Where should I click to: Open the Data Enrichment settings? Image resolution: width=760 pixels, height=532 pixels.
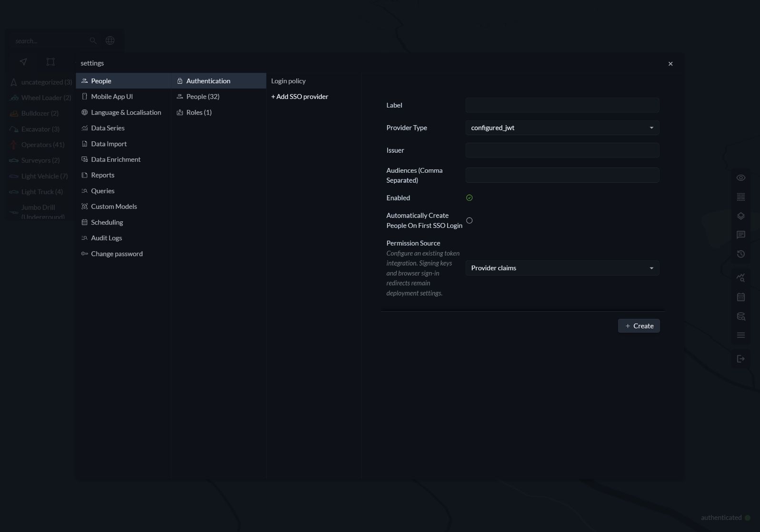tap(123, 159)
